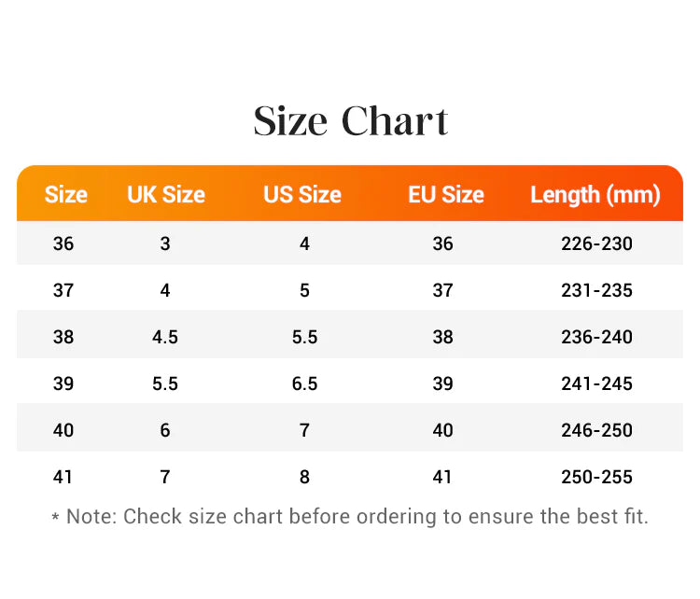
Task: Click the 246-250 length value
Action: click(x=597, y=430)
